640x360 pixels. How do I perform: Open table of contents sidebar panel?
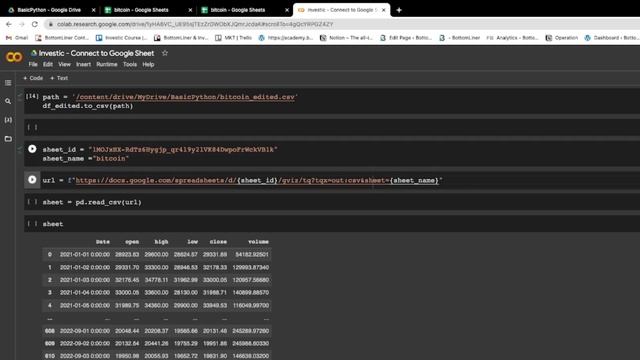(8, 83)
